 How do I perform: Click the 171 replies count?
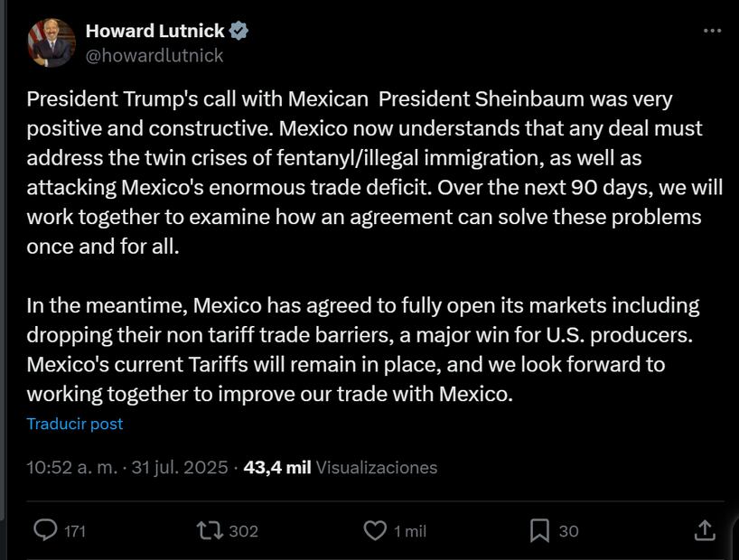[75, 531]
